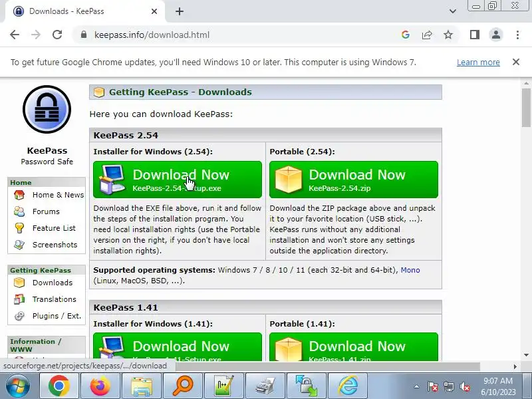Open Chrome three-dot menu
This screenshot has width=532, height=399.
tap(517, 35)
